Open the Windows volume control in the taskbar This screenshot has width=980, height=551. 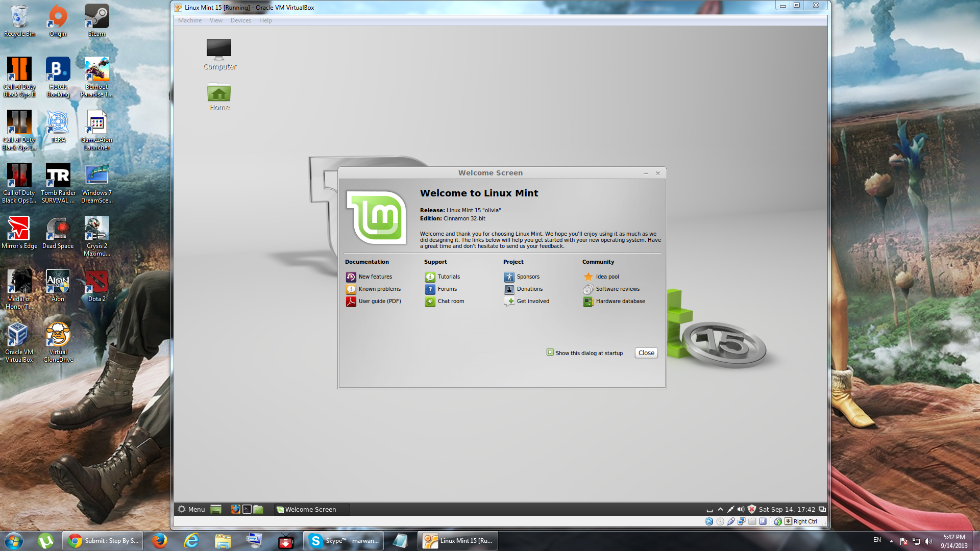point(929,540)
